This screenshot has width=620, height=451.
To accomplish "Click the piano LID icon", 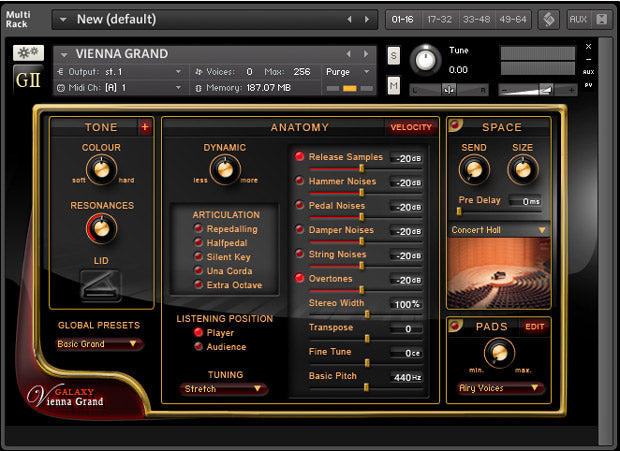I will click(100, 285).
